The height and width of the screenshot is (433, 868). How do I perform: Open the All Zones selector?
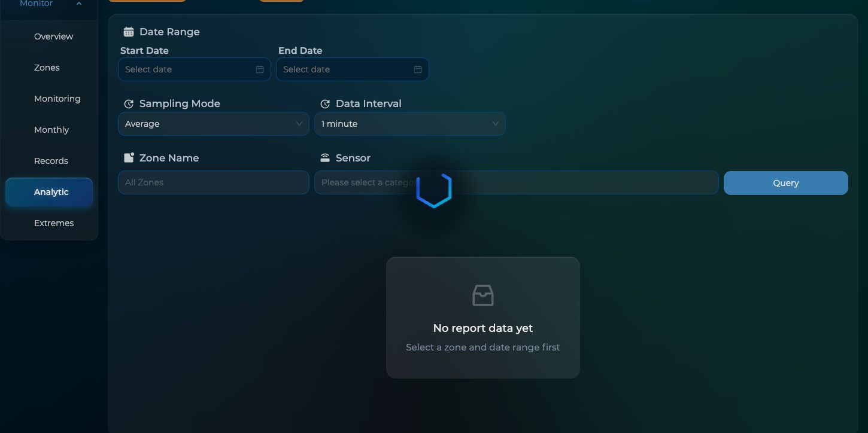(x=214, y=182)
